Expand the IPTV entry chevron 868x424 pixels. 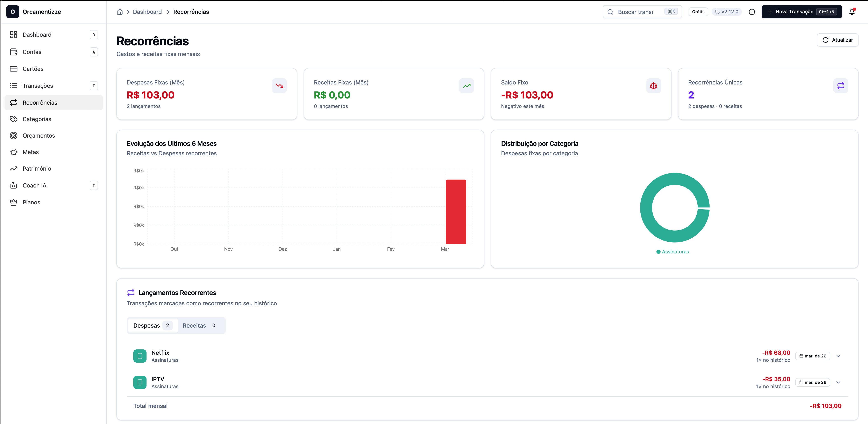(838, 382)
